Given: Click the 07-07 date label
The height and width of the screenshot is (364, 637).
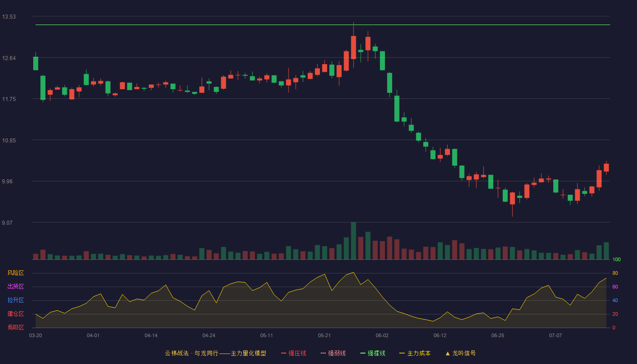Looking at the screenshot, I should [556, 335].
